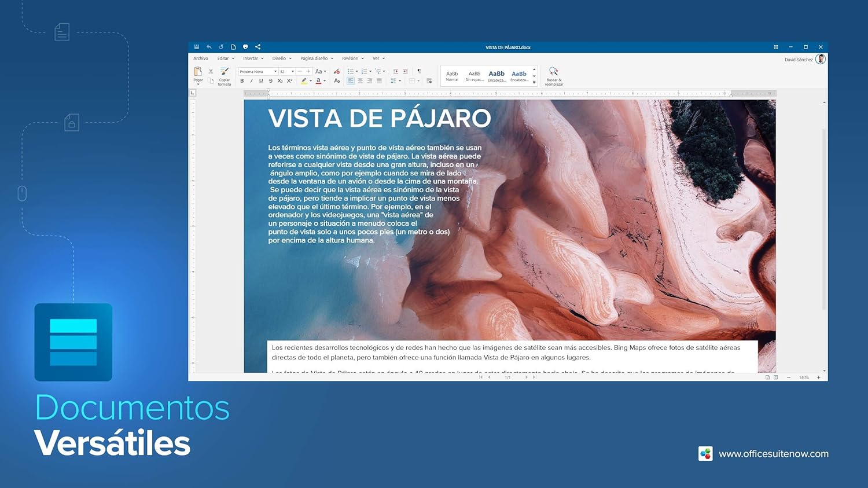868x488 pixels.
Task: Open the Revisión menu
Action: (353, 58)
